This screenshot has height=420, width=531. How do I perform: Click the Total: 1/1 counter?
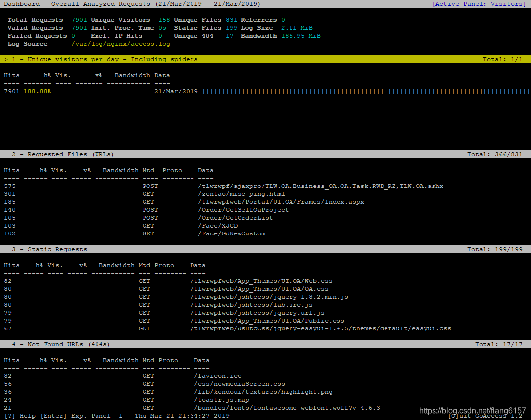(503, 59)
